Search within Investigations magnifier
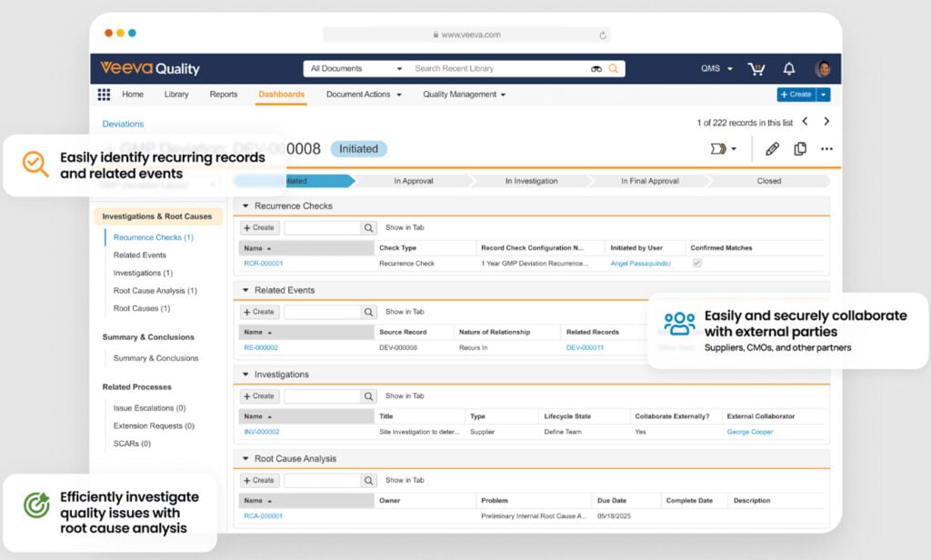Screen dimensions: 931x560 369,396
